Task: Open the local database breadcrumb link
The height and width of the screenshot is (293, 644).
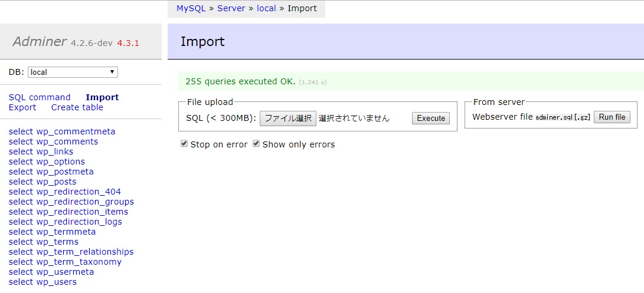Action: [x=266, y=8]
